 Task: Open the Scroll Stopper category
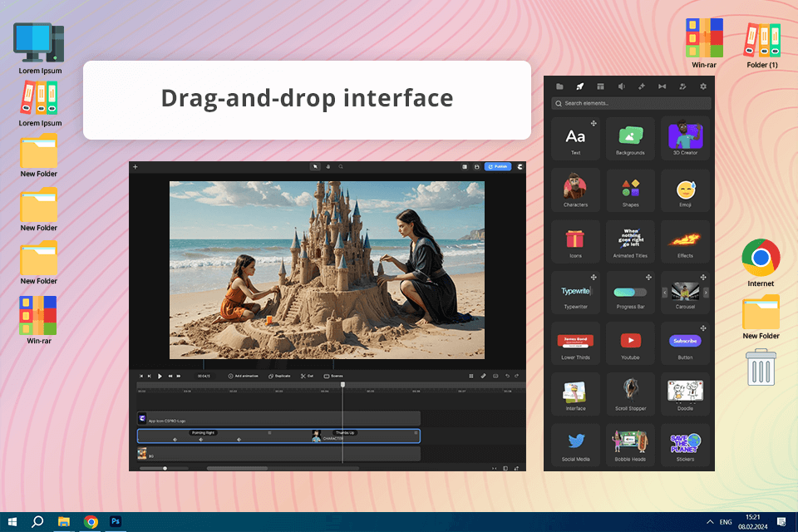click(x=630, y=394)
